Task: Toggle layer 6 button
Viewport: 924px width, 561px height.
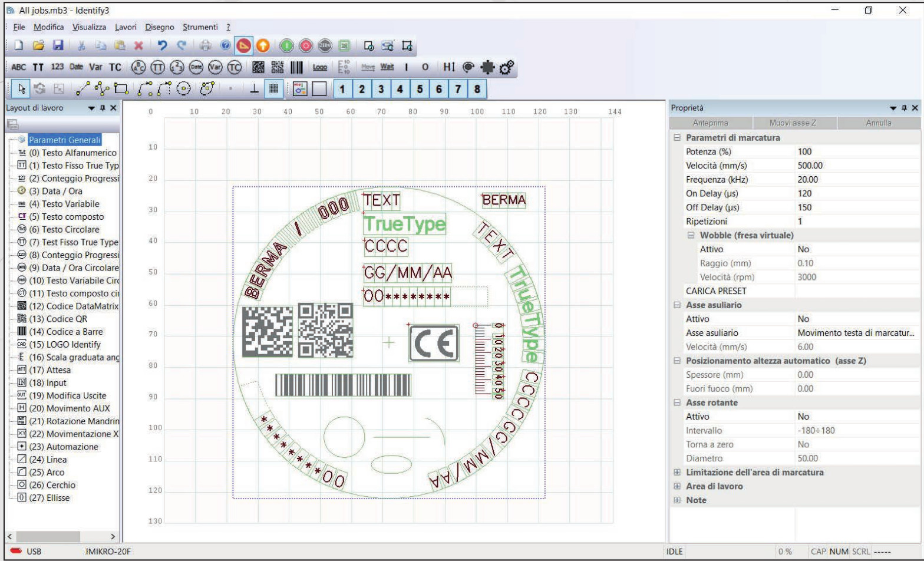Action: click(438, 89)
